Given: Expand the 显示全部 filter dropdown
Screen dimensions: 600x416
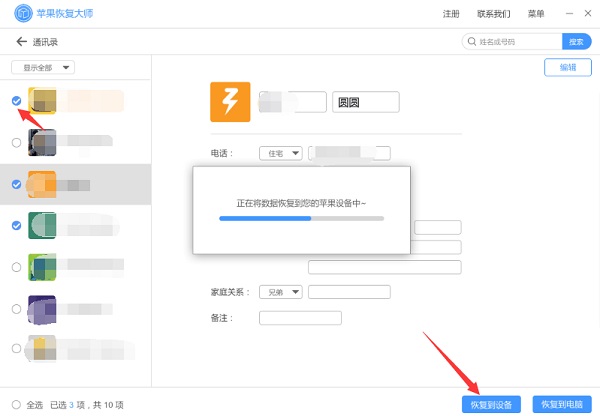Looking at the screenshot, I should (42, 67).
